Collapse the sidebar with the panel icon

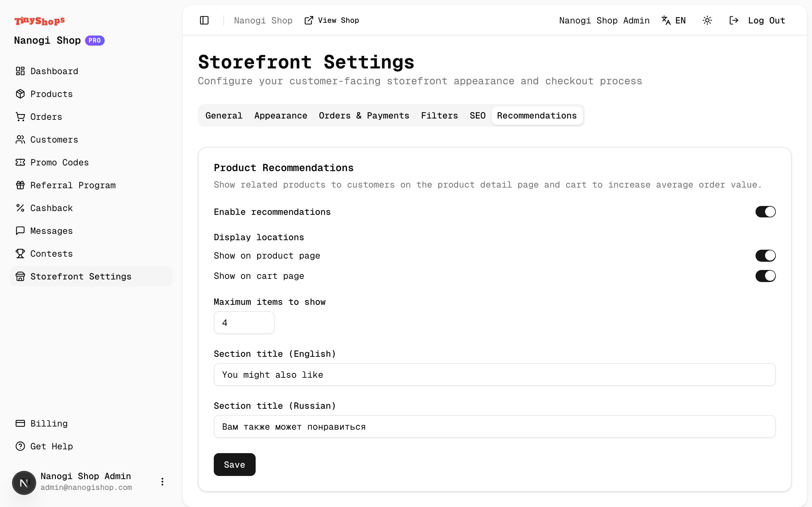click(x=204, y=20)
